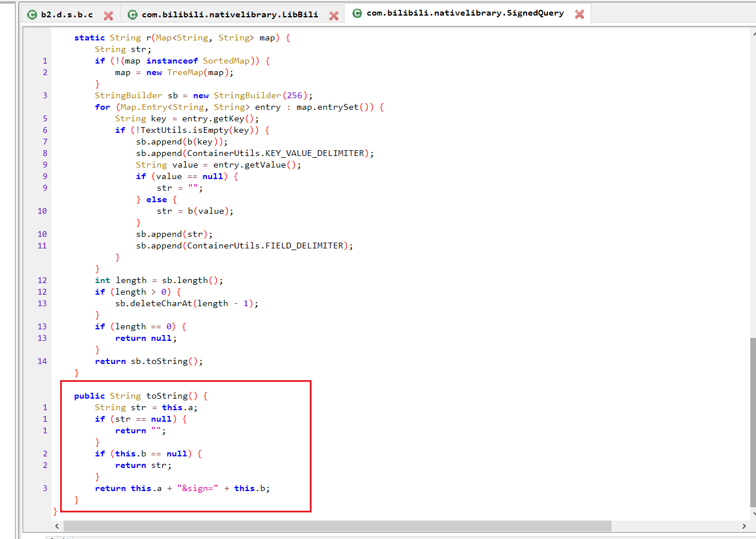Click line number 14 in the gutter

pyautogui.click(x=42, y=361)
